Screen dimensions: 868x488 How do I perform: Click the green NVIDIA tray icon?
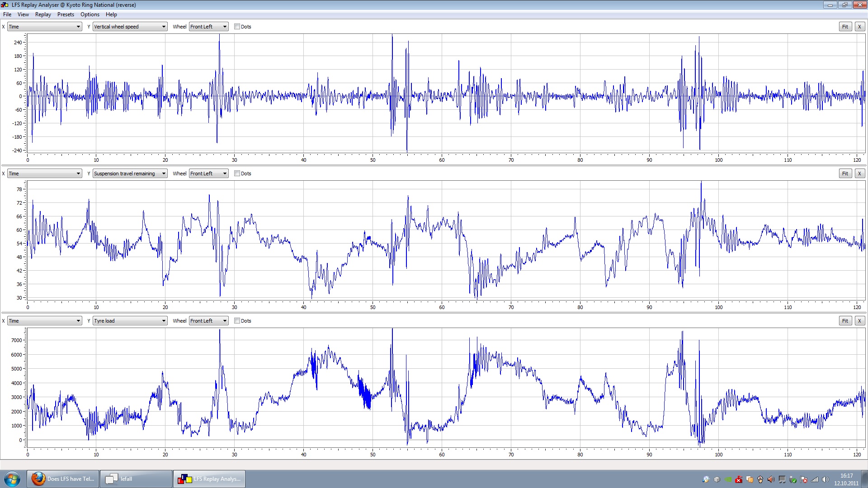pos(728,479)
